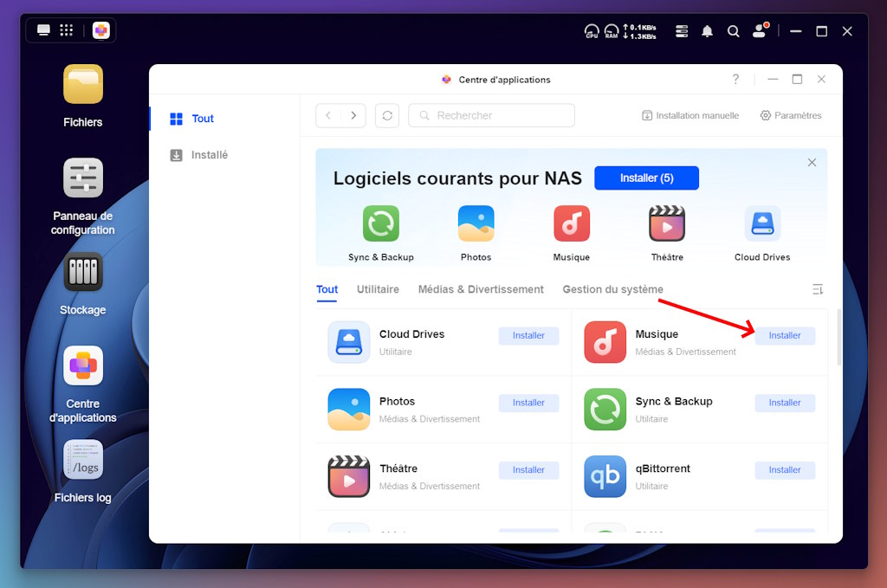Screen dimensions: 887x588
Task: Switch to the Tout category tab
Action: [x=327, y=289]
